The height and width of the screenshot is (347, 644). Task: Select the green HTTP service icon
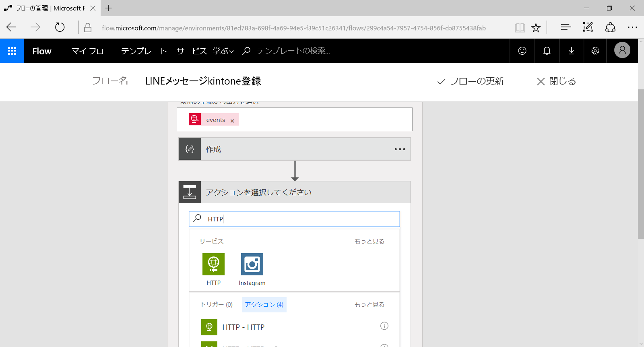[x=213, y=264]
